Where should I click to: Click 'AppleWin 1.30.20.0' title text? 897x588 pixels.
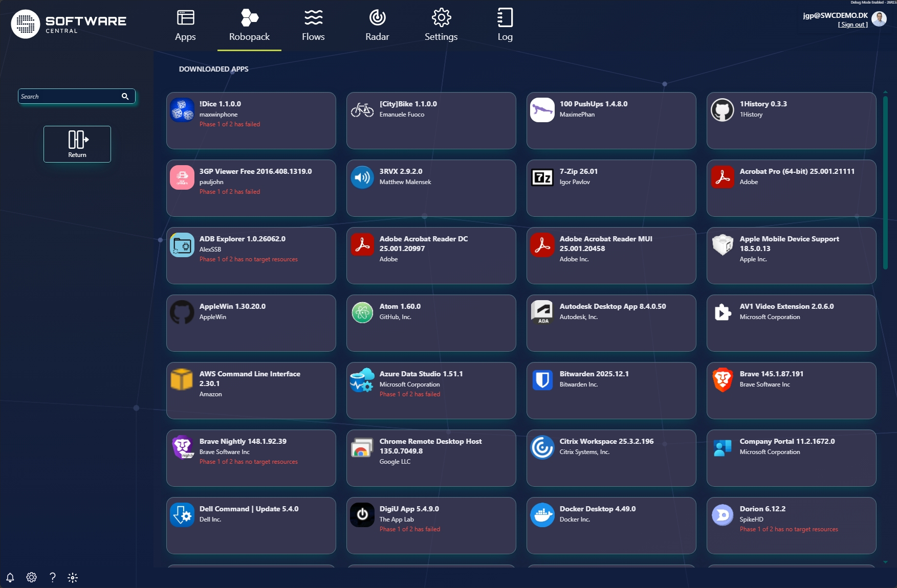[x=232, y=306]
